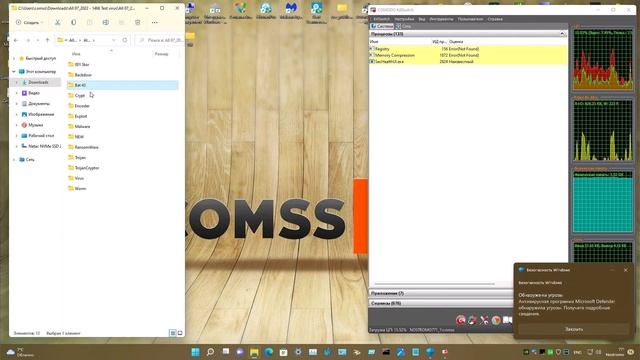Screen dimensions: 640x360
Task: Refresh the Explorer folder view
Action: 125,40
